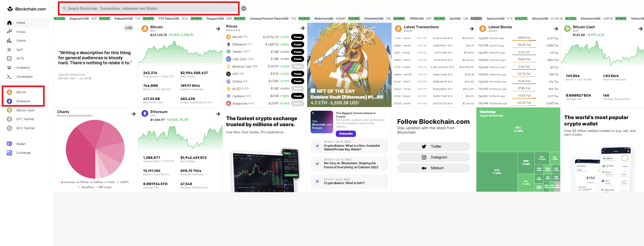
Task: Select Ethereum coin icon in sidebar
Action: pos(9,101)
